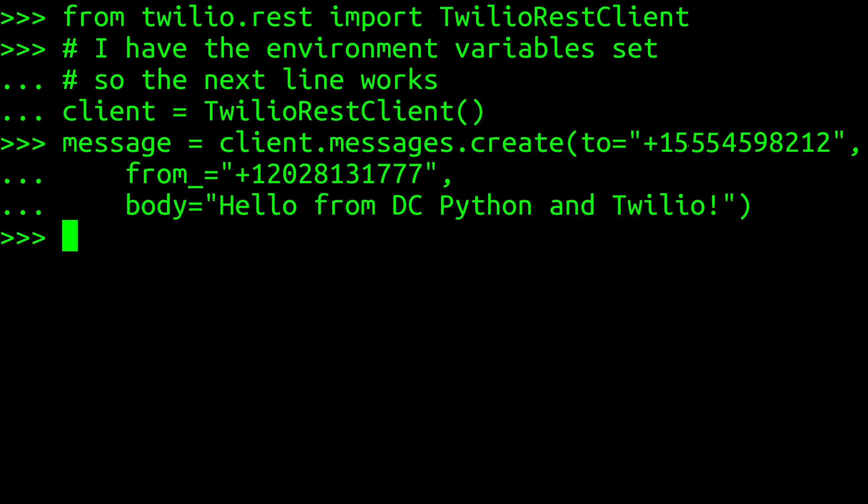Click the body text 'Hello from DC Python'

pyautogui.click(x=375, y=206)
